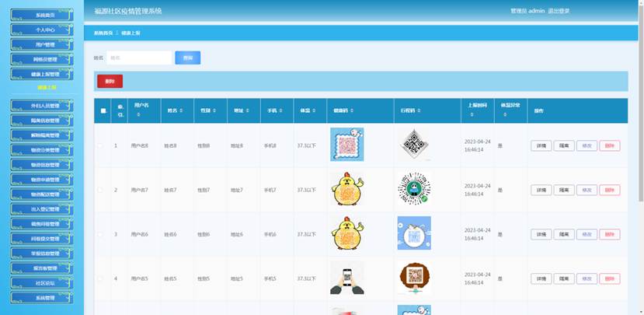
Task: Focus the 姓名 search input field
Action: (139, 58)
